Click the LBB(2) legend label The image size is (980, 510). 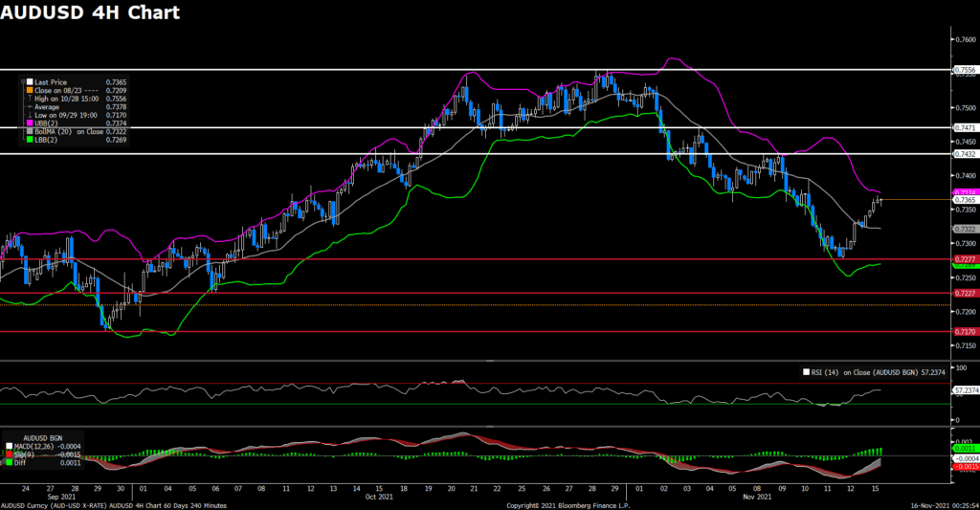(46, 140)
